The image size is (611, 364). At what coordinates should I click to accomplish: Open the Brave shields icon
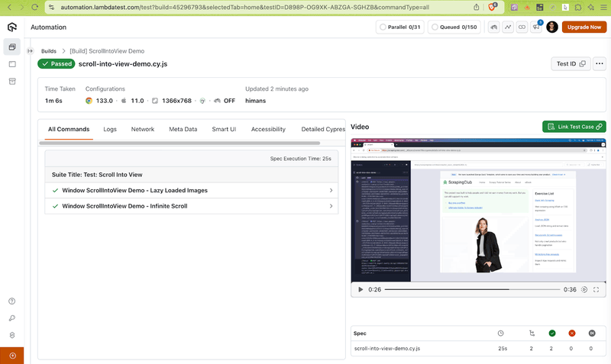pyautogui.click(x=493, y=7)
